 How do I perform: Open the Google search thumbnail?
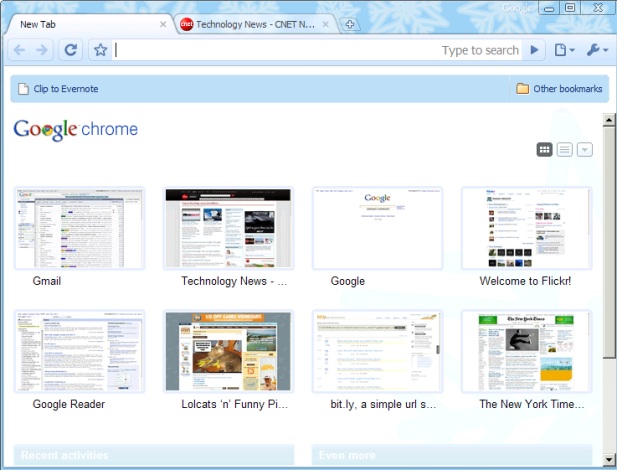[x=377, y=228]
